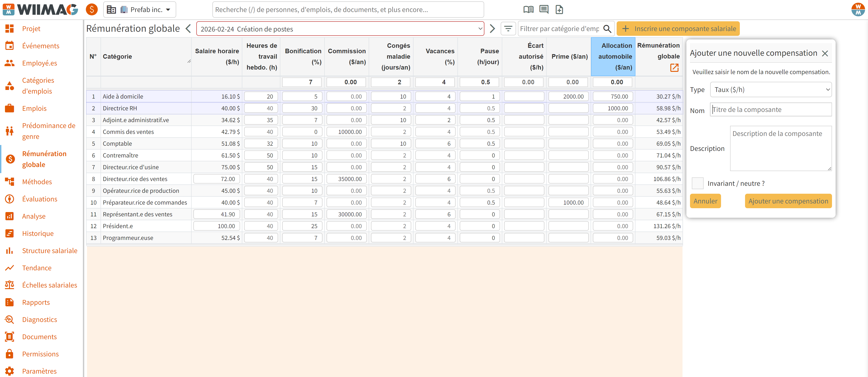Click the add document icon in header
This screenshot has width=868, height=377.
559,10
